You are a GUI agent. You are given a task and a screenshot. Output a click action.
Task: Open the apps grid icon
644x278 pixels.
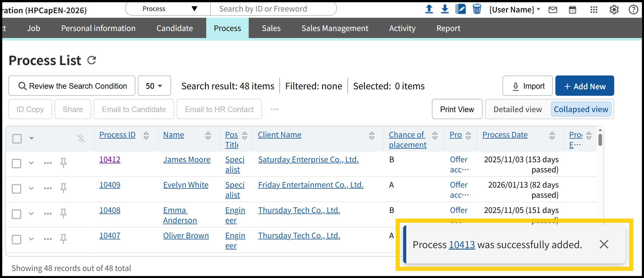[594, 10]
